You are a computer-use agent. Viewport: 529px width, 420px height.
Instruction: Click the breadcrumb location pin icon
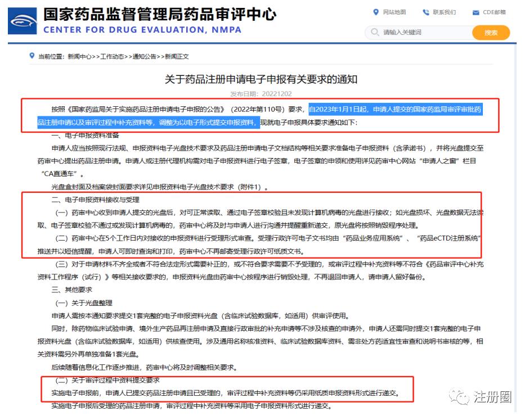[31, 56]
